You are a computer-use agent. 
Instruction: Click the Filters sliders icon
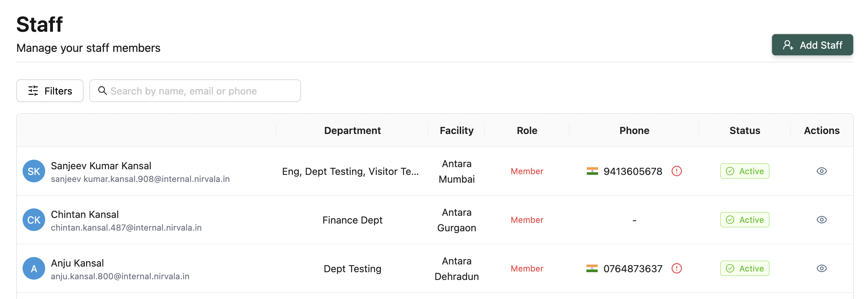click(x=34, y=91)
